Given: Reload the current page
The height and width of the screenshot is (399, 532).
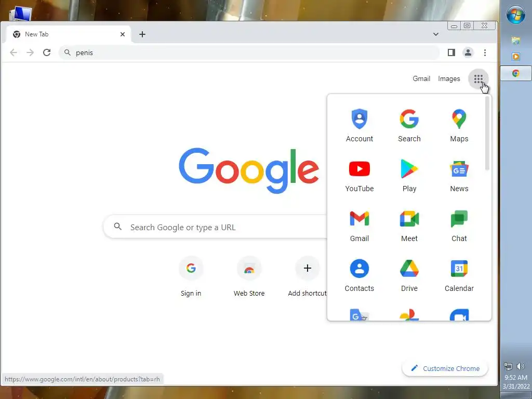Looking at the screenshot, I should pyautogui.click(x=47, y=52).
